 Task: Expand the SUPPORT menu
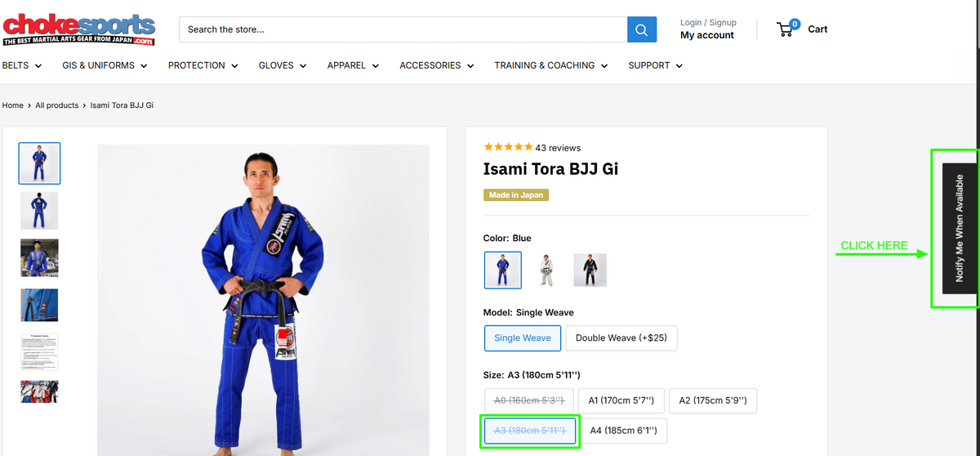point(656,65)
